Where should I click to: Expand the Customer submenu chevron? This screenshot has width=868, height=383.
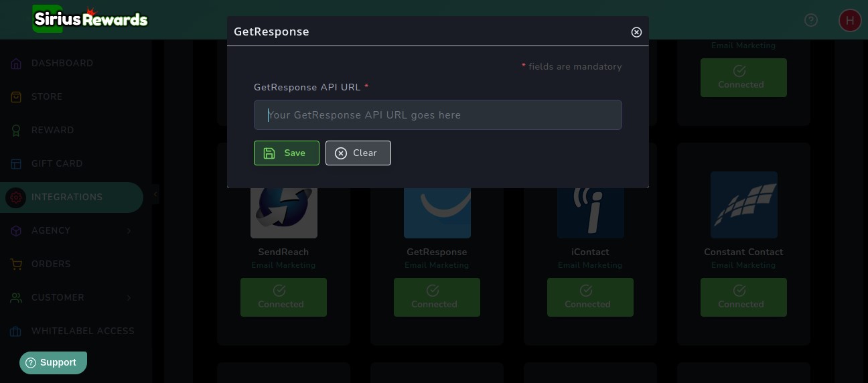tap(129, 298)
